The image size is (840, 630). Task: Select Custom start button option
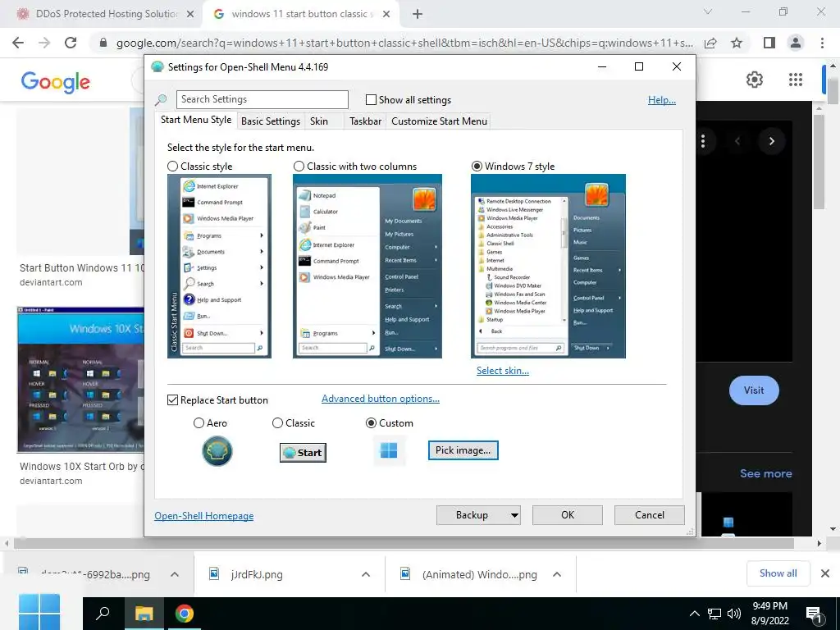click(371, 423)
